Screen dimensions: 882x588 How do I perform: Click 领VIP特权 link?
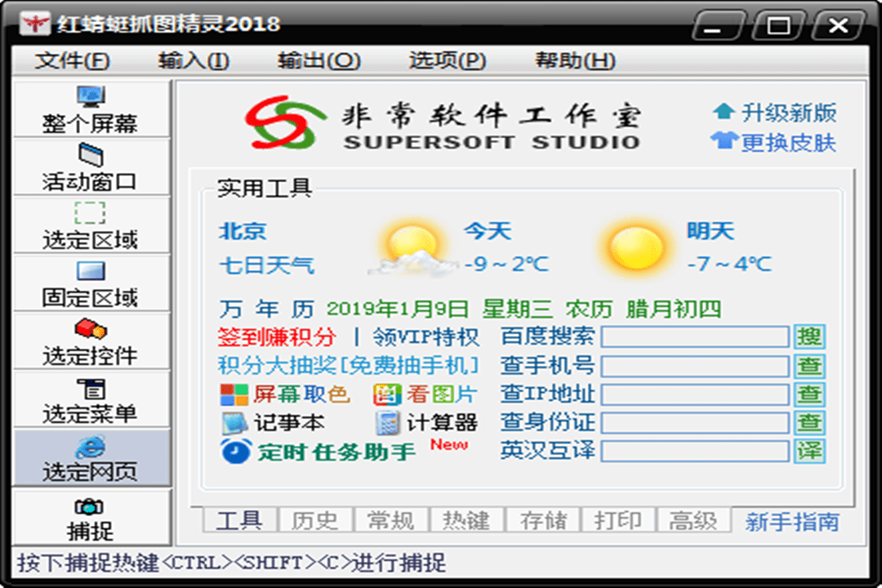[425, 336]
